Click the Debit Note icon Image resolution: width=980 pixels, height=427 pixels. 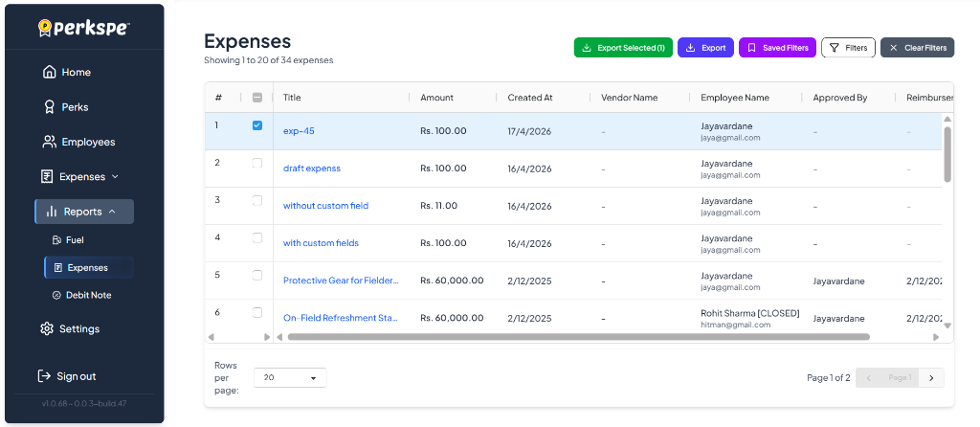pyautogui.click(x=56, y=295)
